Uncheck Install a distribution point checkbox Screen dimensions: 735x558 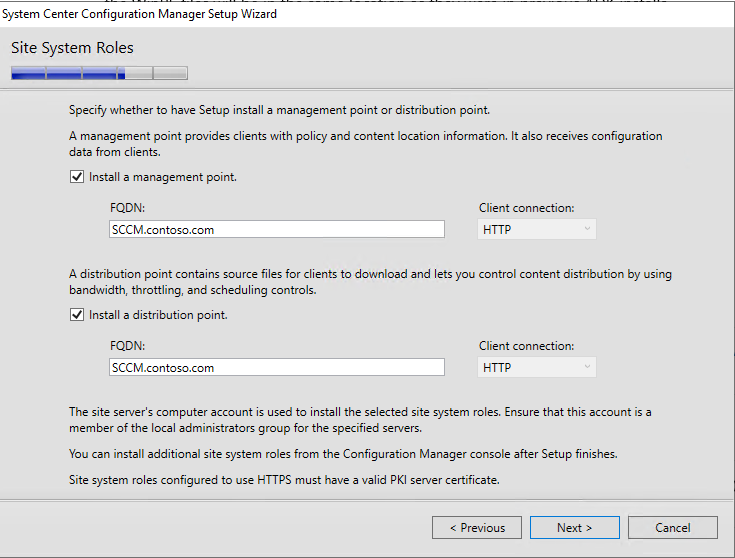[x=77, y=315]
